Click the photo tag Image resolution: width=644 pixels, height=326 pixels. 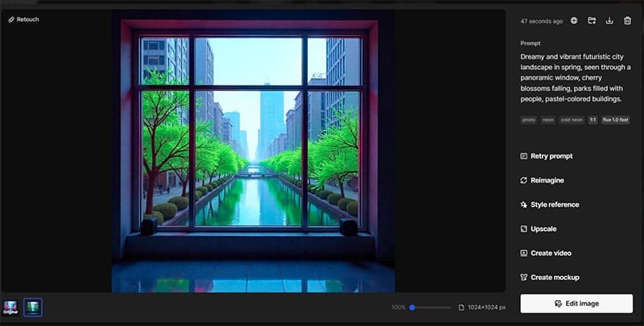click(x=529, y=120)
